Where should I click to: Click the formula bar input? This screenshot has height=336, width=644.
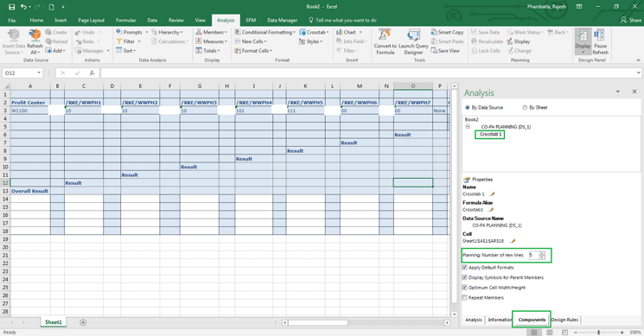[x=368, y=73]
